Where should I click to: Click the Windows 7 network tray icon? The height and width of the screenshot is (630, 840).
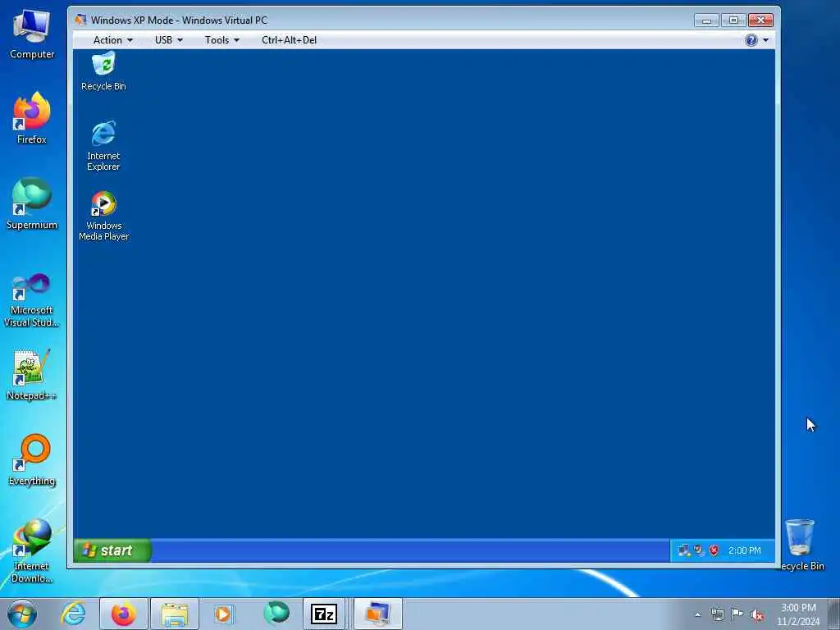pyautogui.click(x=717, y=614)
